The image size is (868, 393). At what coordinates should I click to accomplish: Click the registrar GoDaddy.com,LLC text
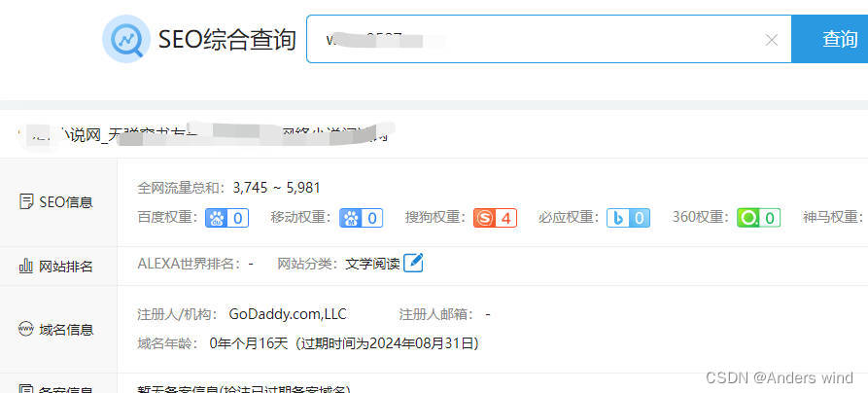[x=288, y=314]
